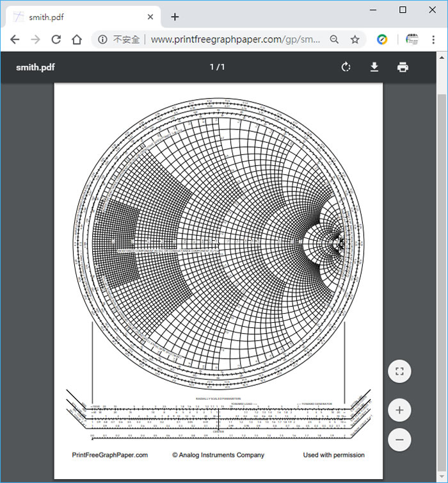Bookmark this page with the star
This screenshot has height=483, width=448.
pyautogui.click(x=355, y=40)
